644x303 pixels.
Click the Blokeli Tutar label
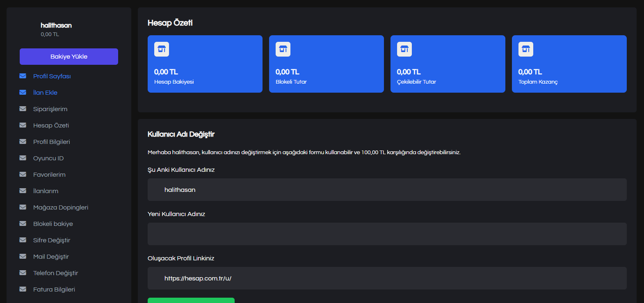coord(291,82)
